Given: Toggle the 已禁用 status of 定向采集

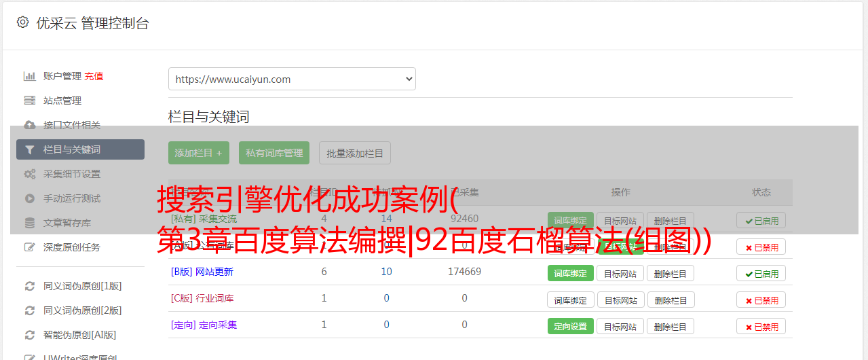Looking at the screenshot, I should (x=761, y=327).
